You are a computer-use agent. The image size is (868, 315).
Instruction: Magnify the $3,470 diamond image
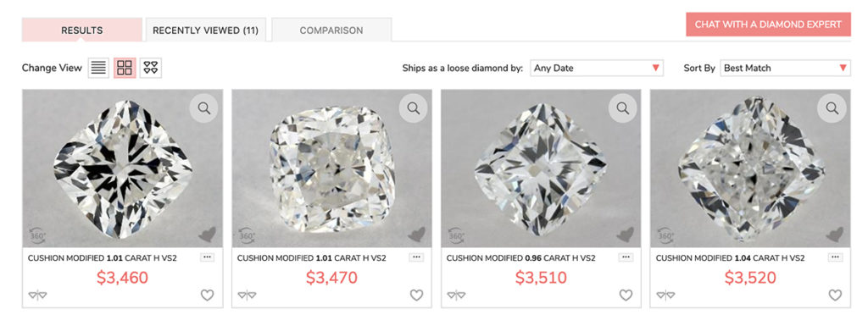tap(413, 108)
